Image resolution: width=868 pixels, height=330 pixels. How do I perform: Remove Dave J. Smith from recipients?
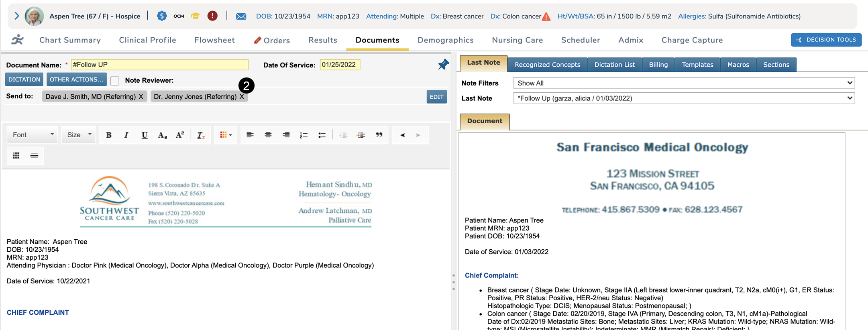(x=141, y=97)
